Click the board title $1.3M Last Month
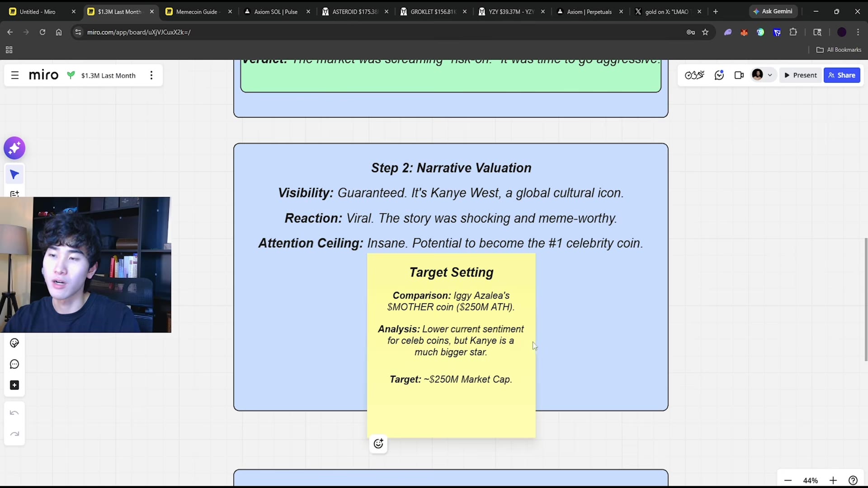This screenshot has width=868, height=488. click(x=108, y=75)
